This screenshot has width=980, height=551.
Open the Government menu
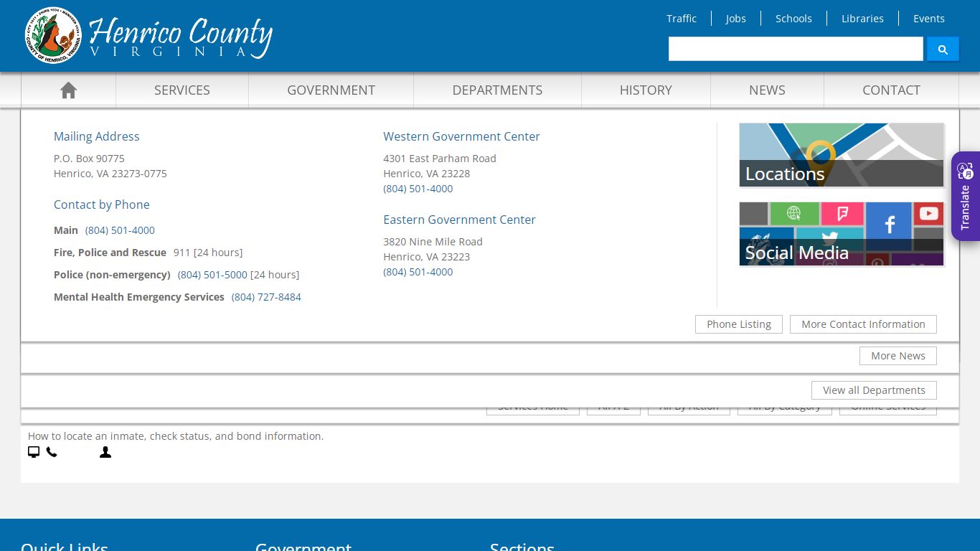pos(331,90)
